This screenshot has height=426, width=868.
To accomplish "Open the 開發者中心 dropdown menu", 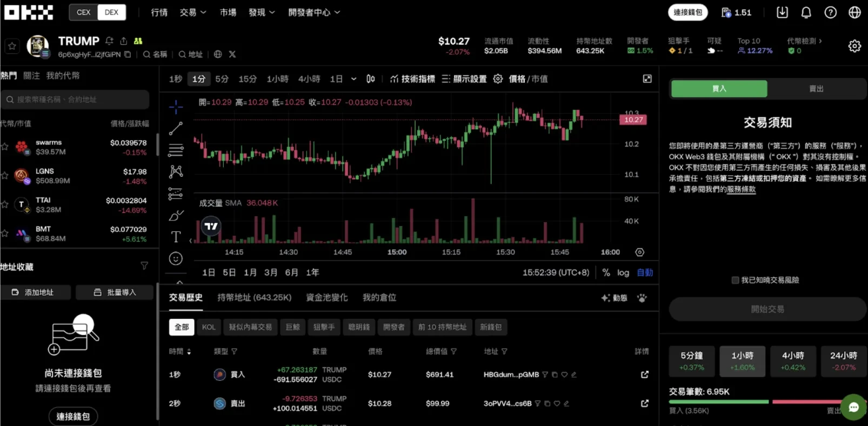I will [314, 12].
